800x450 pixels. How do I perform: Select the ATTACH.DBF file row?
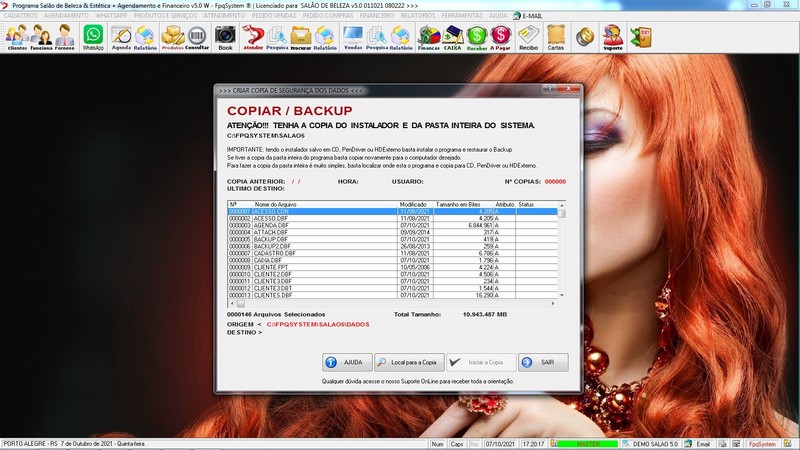(x=392, y=232)
